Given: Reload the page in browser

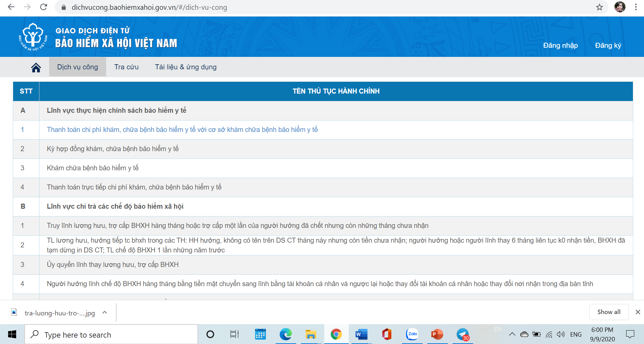Looking at the screenshot, I should (43, 7).
